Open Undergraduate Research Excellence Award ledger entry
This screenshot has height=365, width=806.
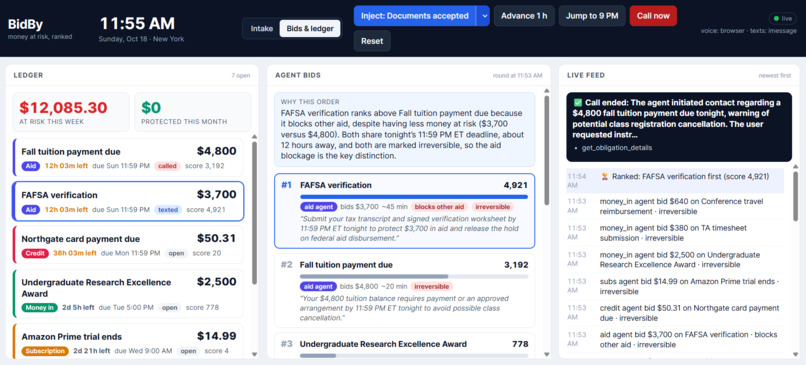(x=127, y=294)
